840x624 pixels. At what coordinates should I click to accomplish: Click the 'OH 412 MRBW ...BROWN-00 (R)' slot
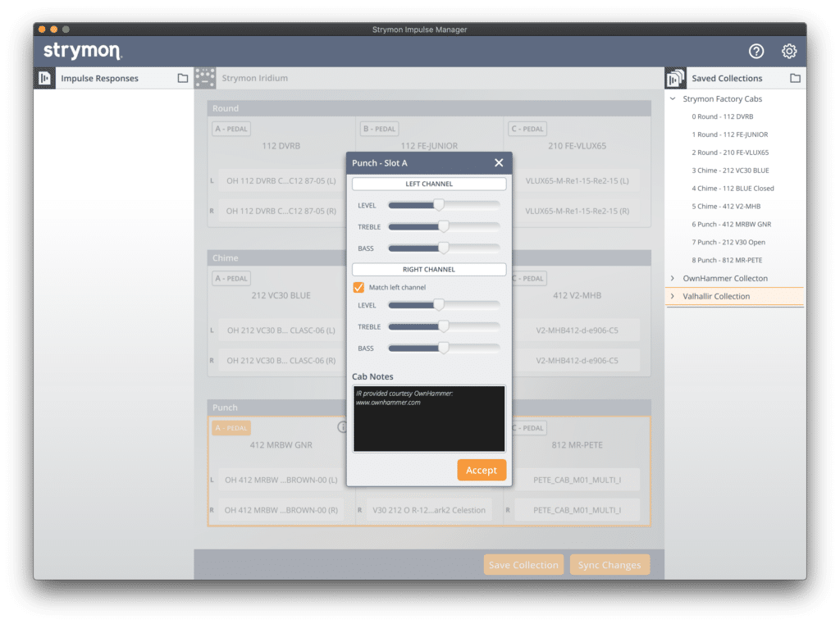[281, 510]
